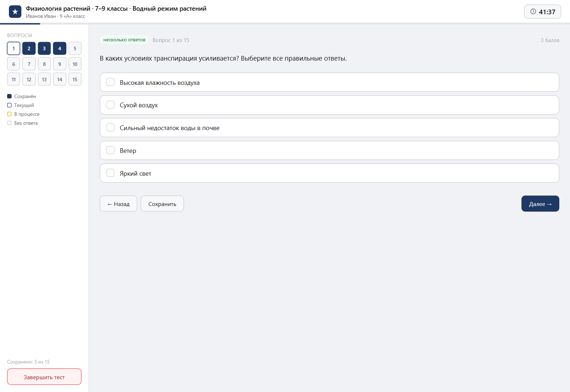Image resolution: width=570 pixels, height=392 pixels.
Task: Go to the last question 15
Action: click(75, 79)
